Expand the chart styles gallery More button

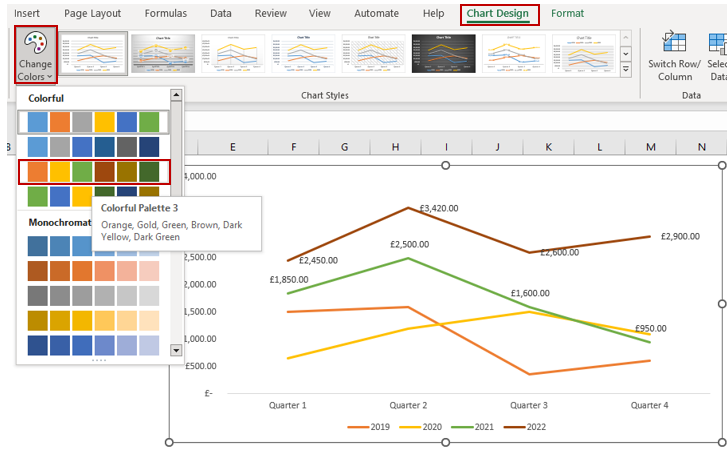click(x=625, y=70)
